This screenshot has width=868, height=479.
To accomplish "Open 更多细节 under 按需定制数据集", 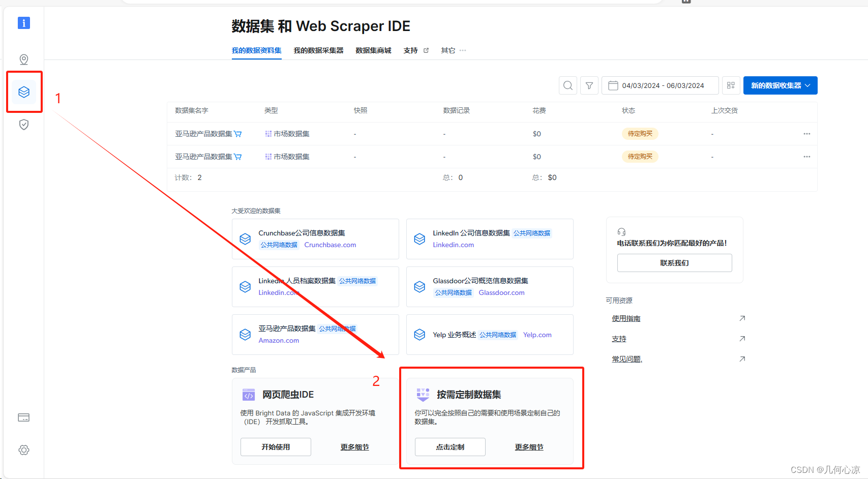I will (x=529, y=447).
